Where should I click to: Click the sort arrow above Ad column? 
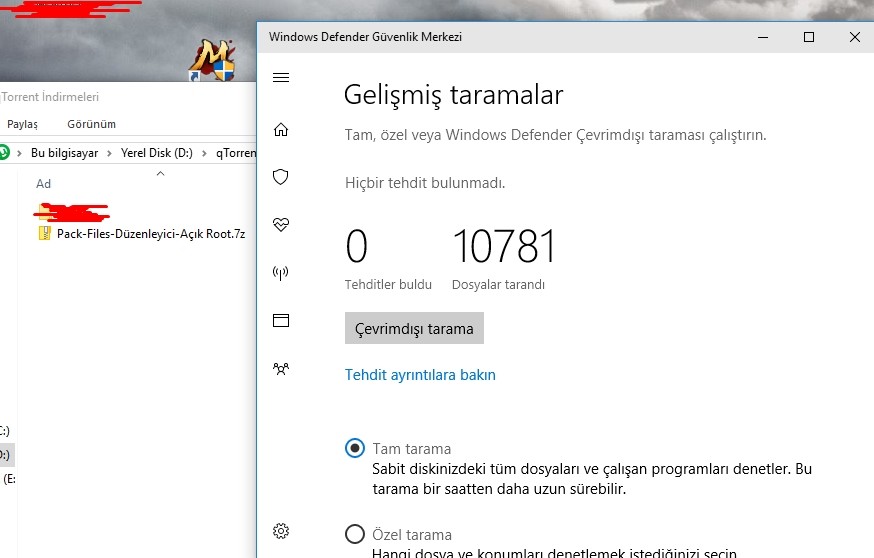point(161,174)
